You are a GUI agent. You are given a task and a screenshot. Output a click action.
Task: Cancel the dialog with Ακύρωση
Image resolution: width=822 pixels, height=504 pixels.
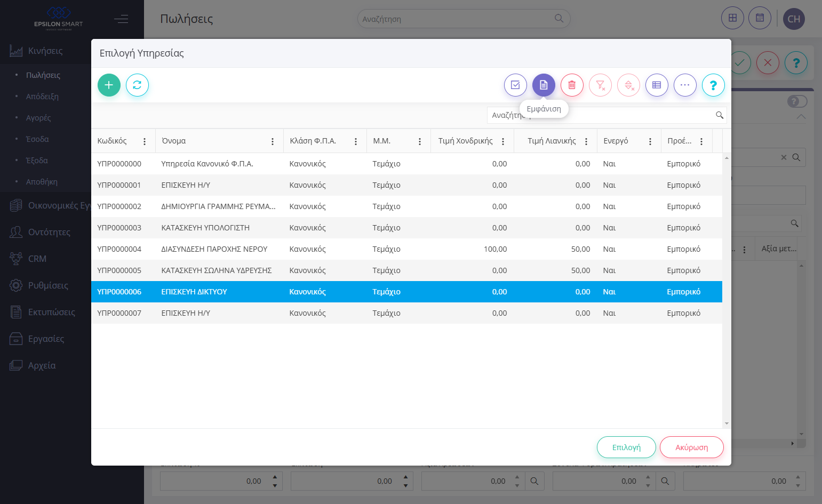[x=692, y=447]
